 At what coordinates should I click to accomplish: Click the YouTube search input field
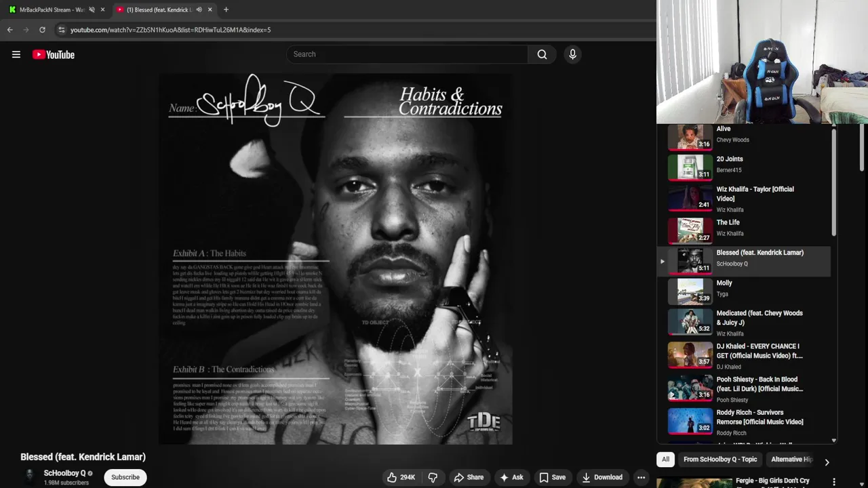pyautogui.click(x=407, y=54)
